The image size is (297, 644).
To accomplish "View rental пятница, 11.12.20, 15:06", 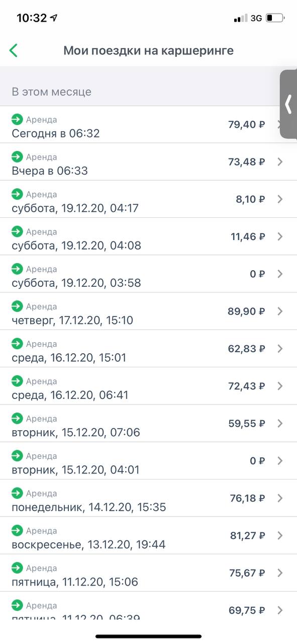I will click(x=148, y=573).
